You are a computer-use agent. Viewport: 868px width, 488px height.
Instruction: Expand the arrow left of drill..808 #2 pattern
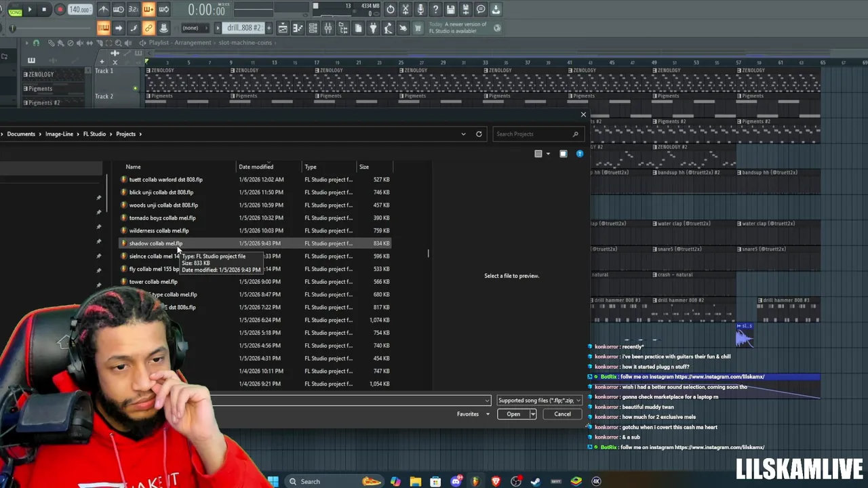click(218, 28)
